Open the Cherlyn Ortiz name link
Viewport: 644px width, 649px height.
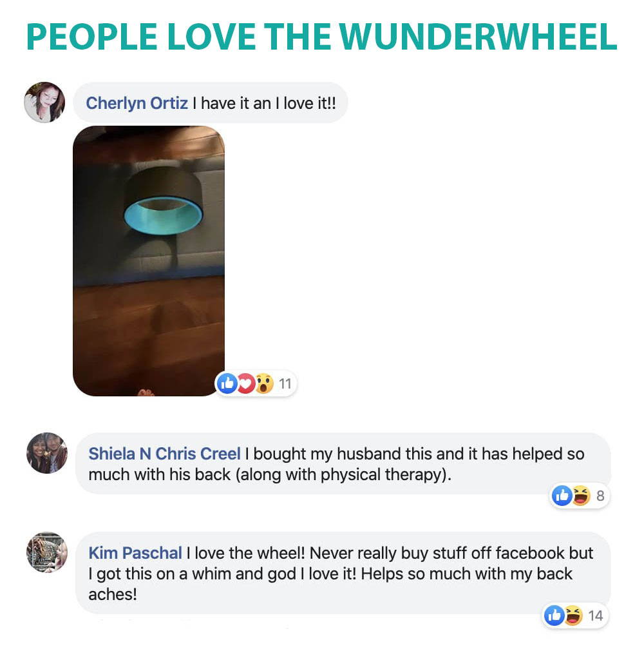point(137,103)
